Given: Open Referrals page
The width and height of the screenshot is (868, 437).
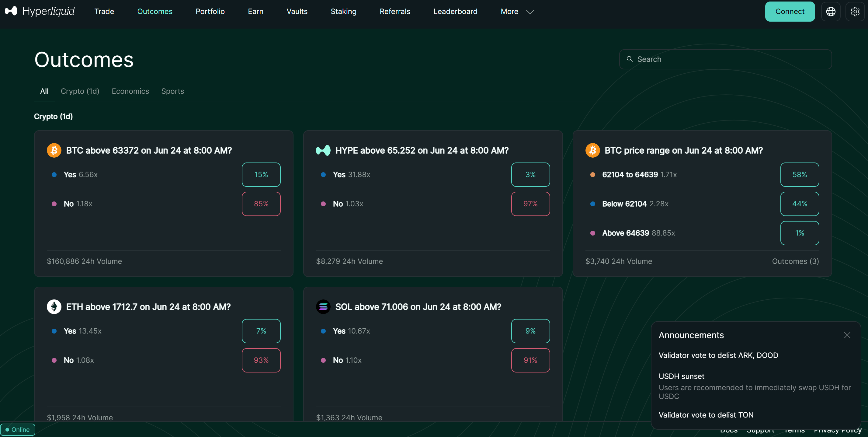Looking at the screenshot, I should coord(395,12).
